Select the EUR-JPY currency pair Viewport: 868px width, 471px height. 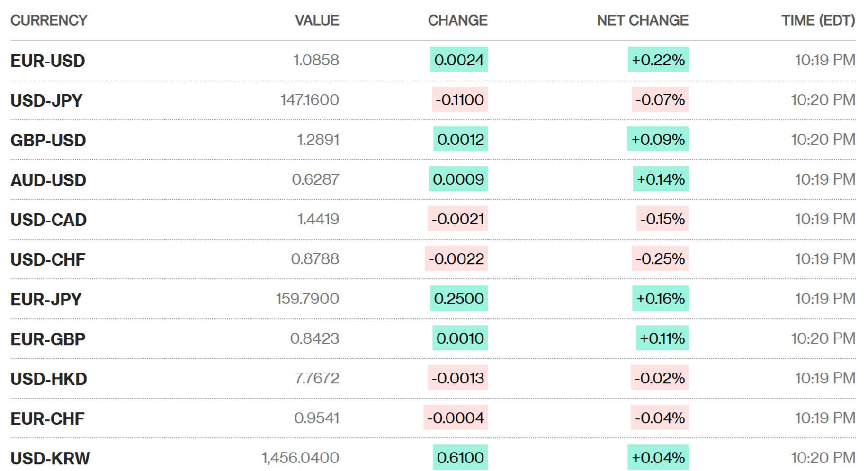pos(46,299)
